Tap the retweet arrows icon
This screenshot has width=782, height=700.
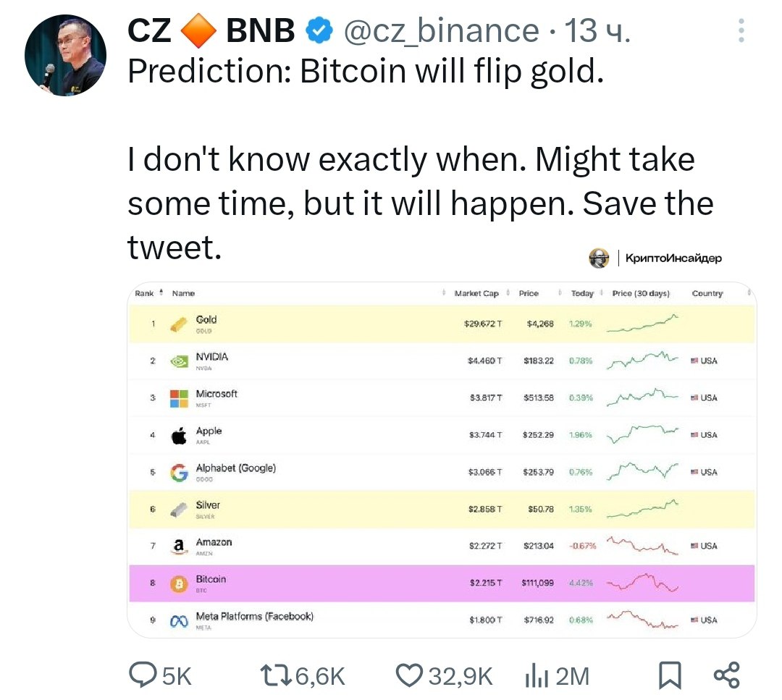point(275,675)
